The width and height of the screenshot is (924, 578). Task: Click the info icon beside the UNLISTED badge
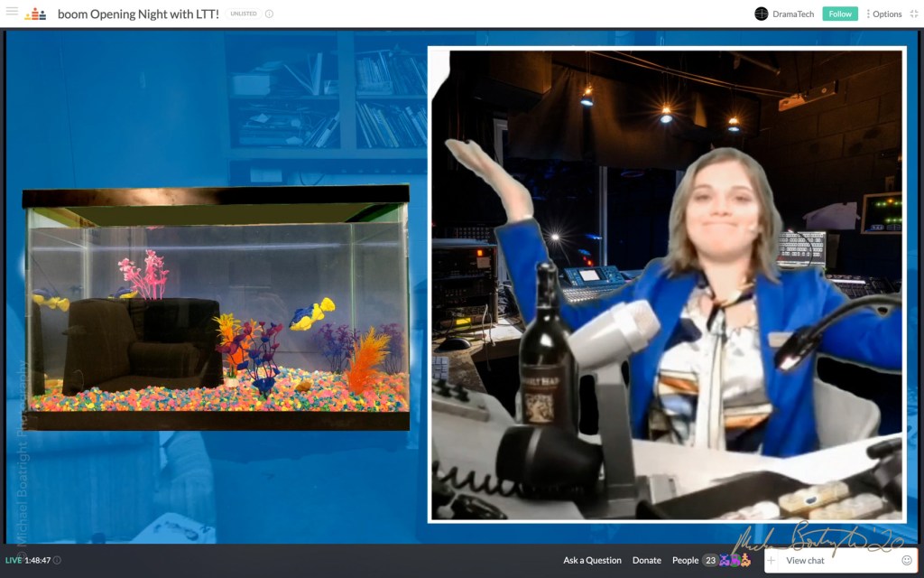[x=269, y=14]
